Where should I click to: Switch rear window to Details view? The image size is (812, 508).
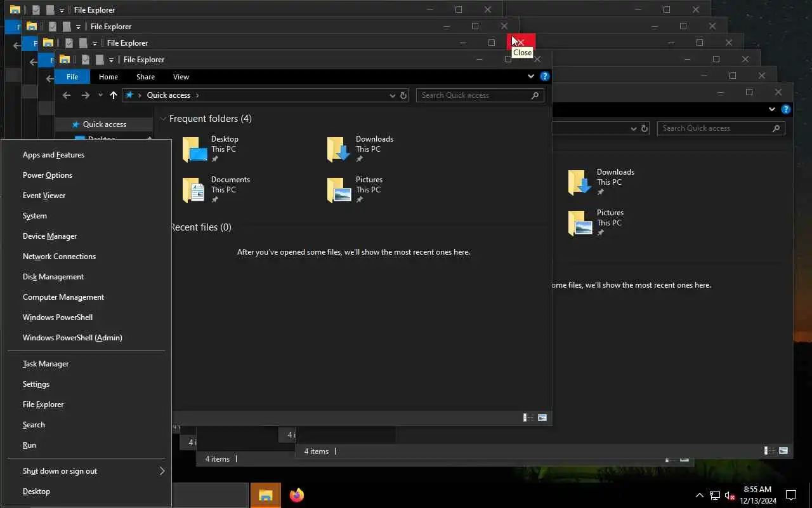(769, 451)
